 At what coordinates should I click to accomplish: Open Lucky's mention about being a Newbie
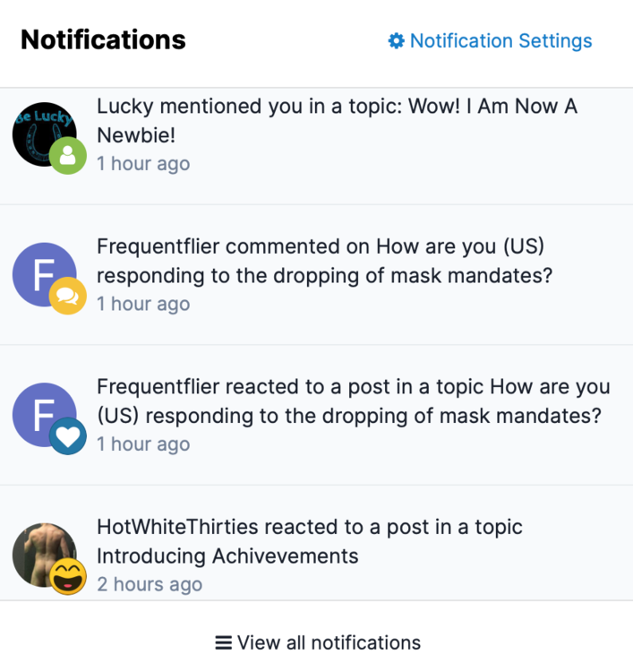(337, 120)
